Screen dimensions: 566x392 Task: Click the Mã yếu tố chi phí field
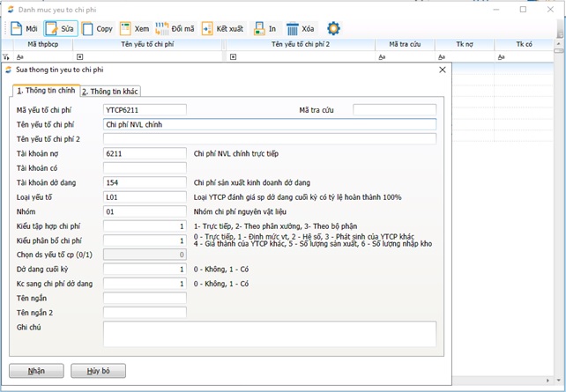145,110
